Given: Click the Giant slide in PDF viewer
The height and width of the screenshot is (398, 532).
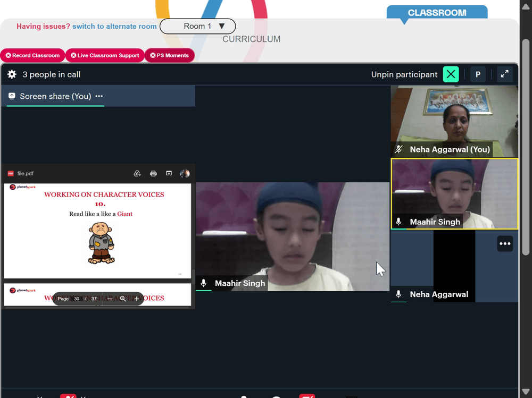Looking at the screenshot, I should pos(97,231).
